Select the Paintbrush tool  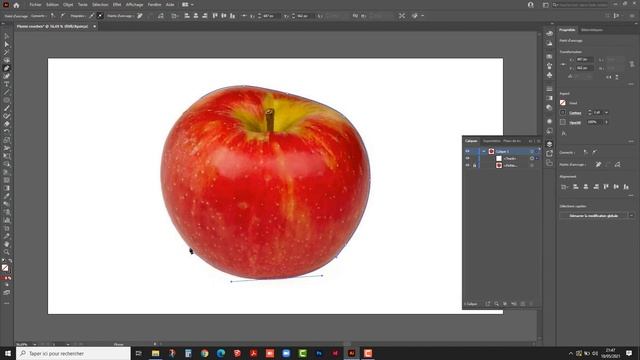[7, 108]
